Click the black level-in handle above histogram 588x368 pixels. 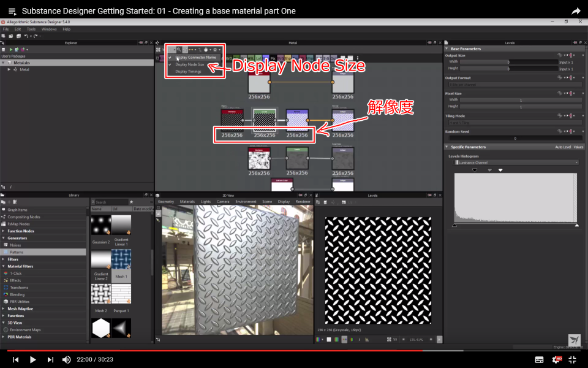pos(474,170)
